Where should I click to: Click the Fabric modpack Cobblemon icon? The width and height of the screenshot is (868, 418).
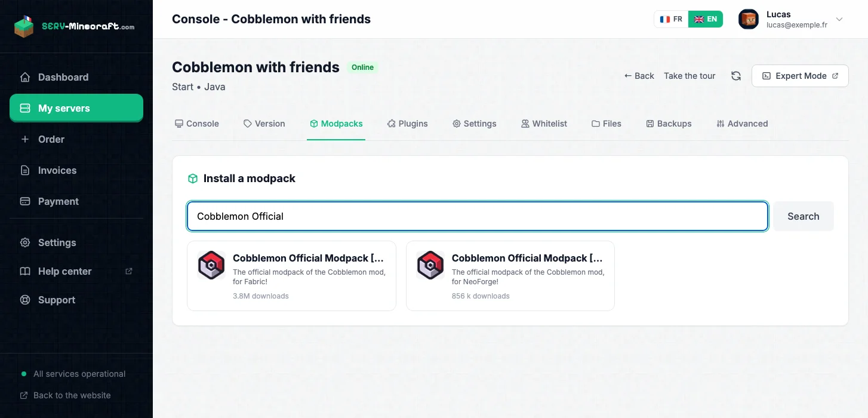tap(211, 265)
